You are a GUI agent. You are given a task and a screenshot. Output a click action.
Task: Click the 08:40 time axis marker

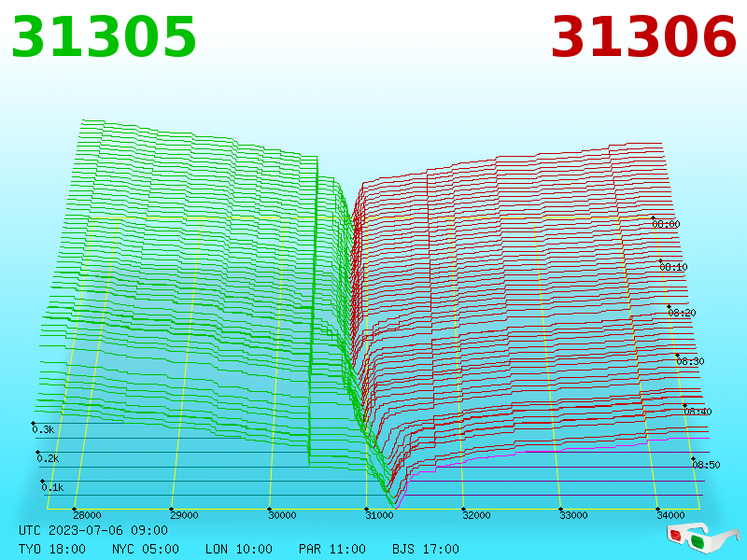698,412
